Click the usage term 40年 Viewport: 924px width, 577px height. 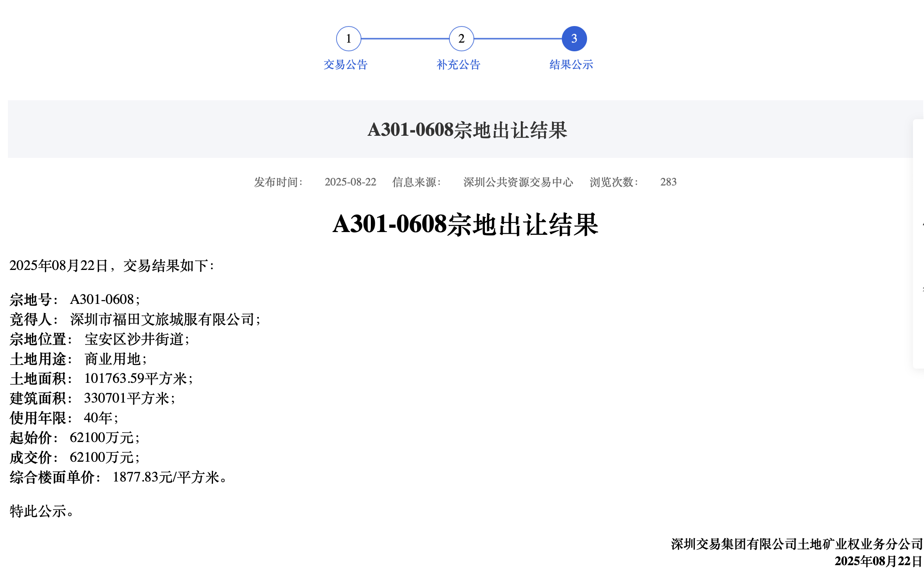coord(98,418)
